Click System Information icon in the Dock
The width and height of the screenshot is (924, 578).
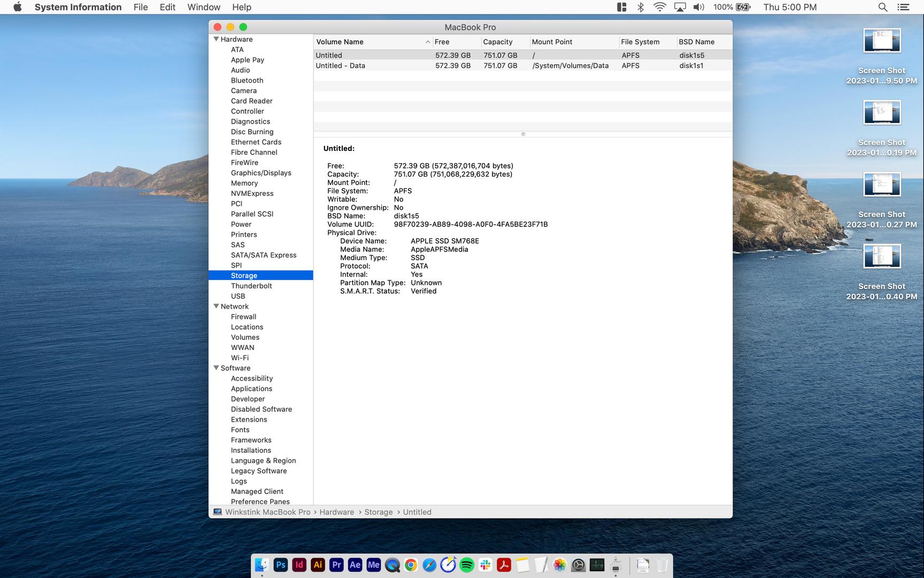(615, 565)
